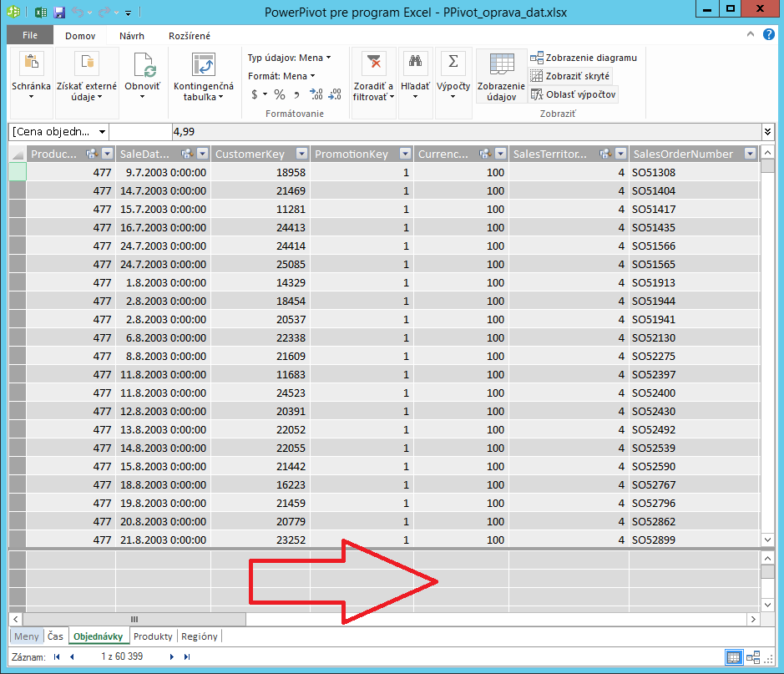Decrease decimal places icon
Screen dimensions: 784x674
pyautogui.click(x=335, y=94)
